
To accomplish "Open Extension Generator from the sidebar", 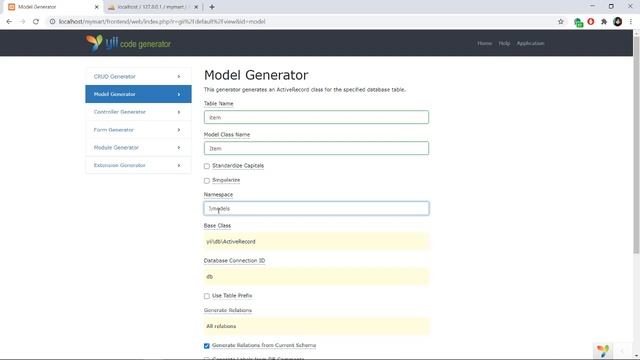I will click(x=138, y=165).
